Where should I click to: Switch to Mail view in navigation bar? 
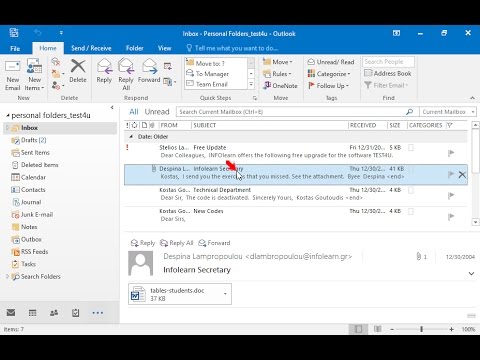pos(11,313)
